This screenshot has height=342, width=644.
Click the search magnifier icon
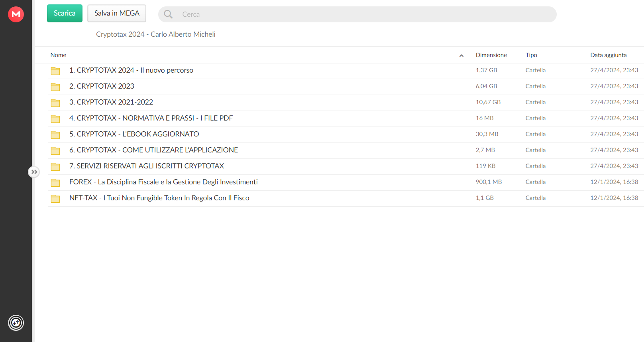(168, 14)
